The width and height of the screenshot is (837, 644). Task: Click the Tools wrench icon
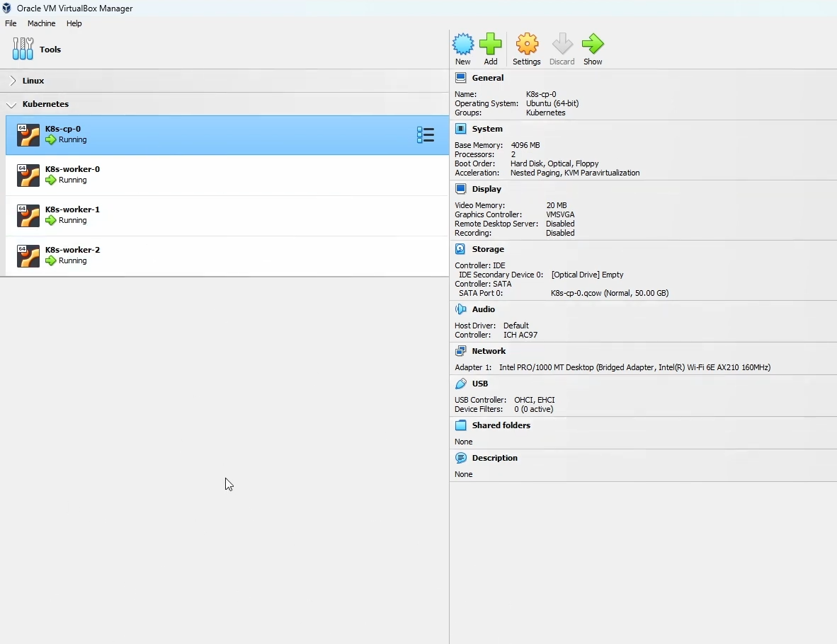[x=23, y=49]
